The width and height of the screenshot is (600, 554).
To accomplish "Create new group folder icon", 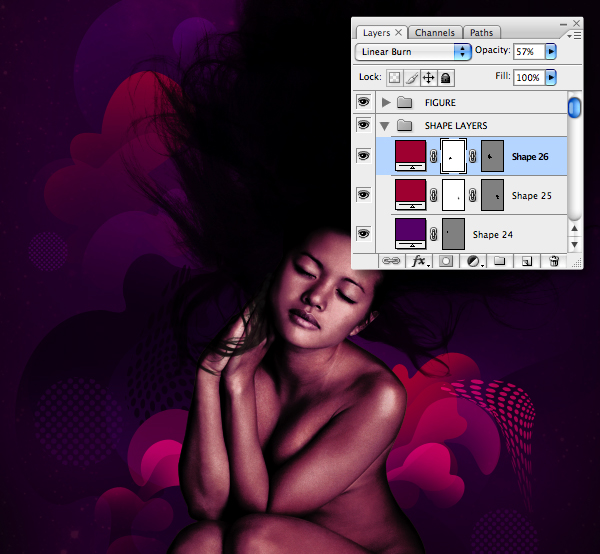I will (x=499, y=261).
